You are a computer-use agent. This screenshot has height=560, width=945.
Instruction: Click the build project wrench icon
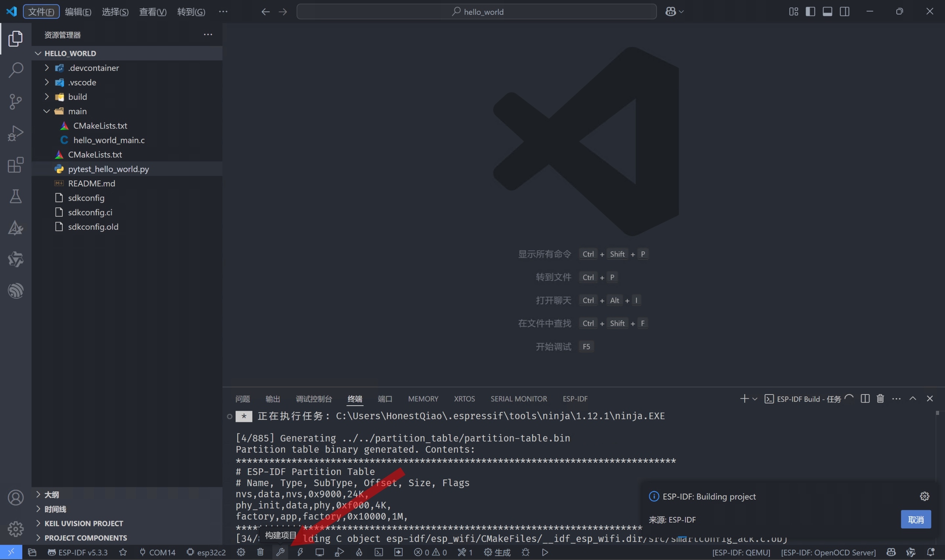click(x=280, y=552)
